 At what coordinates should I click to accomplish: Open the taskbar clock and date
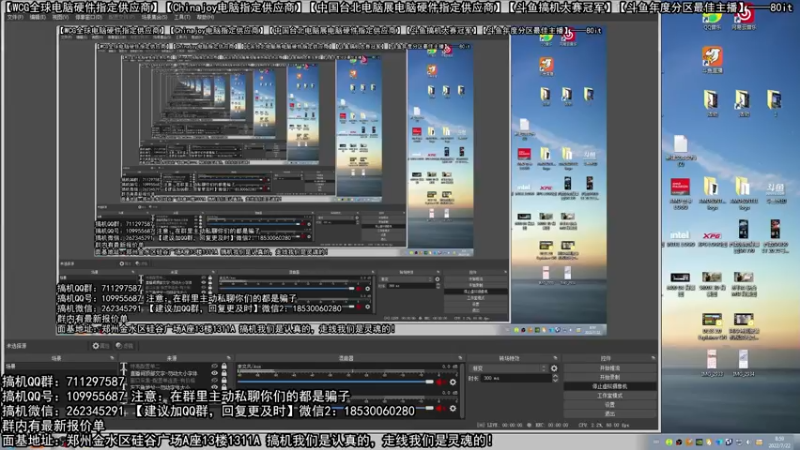(x=780, y=442)
